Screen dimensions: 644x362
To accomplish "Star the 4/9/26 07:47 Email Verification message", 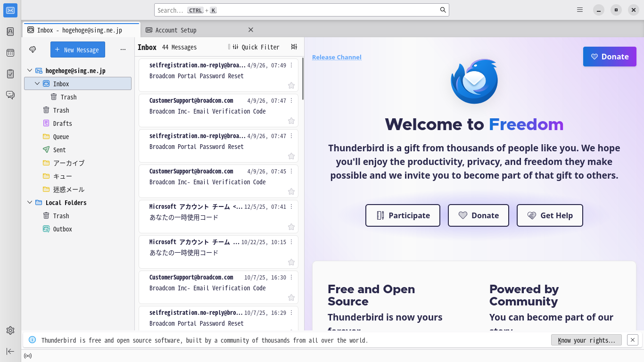I will [x=291, y=121].
